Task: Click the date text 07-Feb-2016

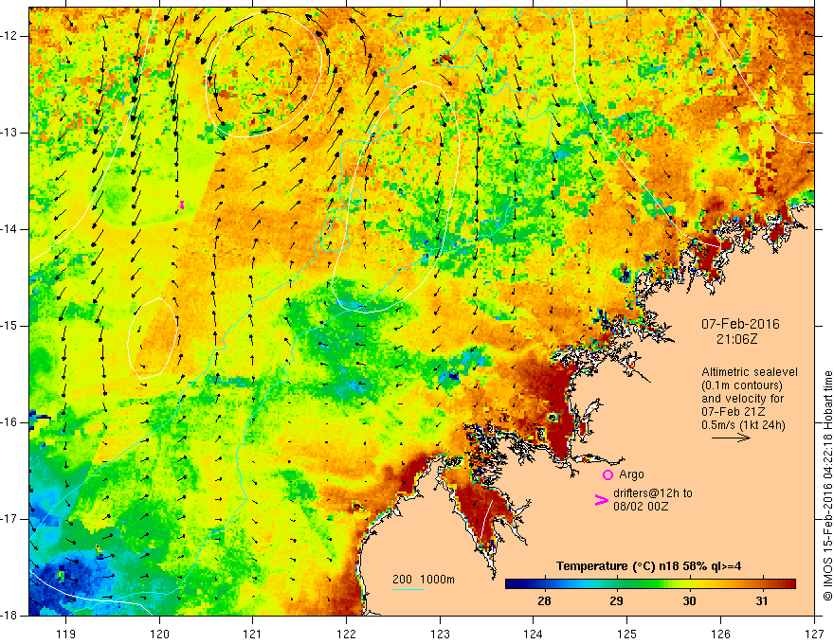Action: point(740,324)
